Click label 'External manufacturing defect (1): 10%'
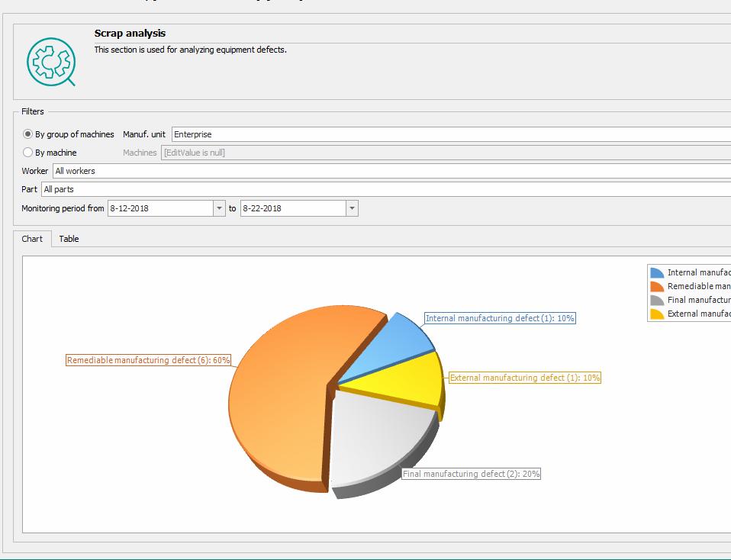This screenshot has width=731, height=560. 525,378
